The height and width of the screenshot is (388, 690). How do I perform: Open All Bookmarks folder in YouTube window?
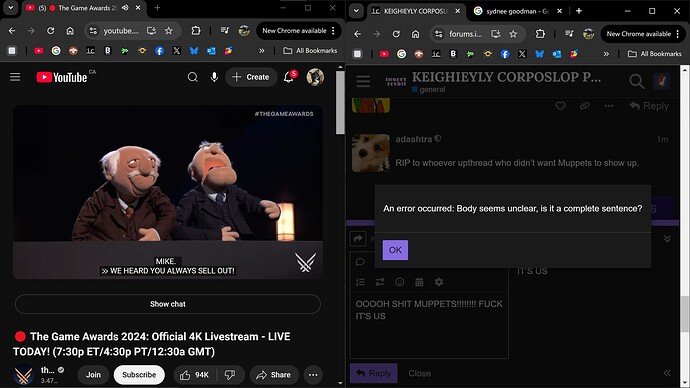pos(310,51)
